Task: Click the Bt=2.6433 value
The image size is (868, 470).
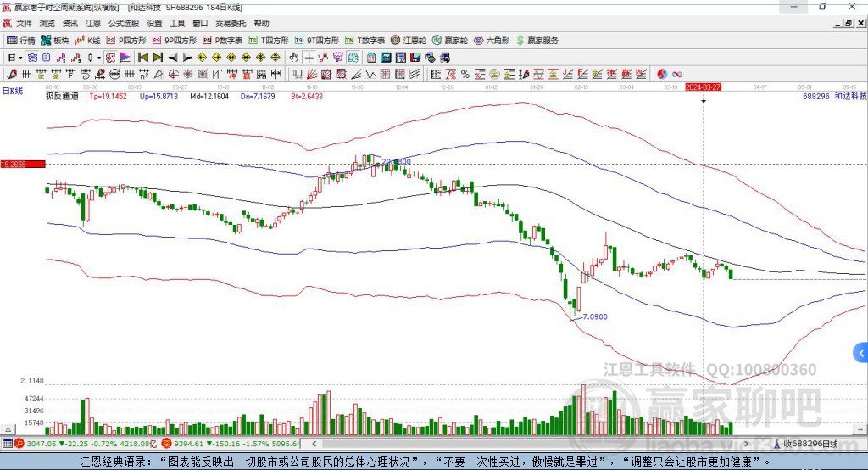Action: [x=307, y=97]
